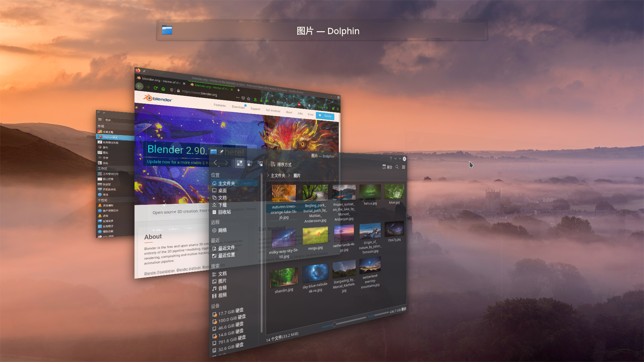
Task: Switch Dolphin to icons view mode
Action: pos(239,163)
